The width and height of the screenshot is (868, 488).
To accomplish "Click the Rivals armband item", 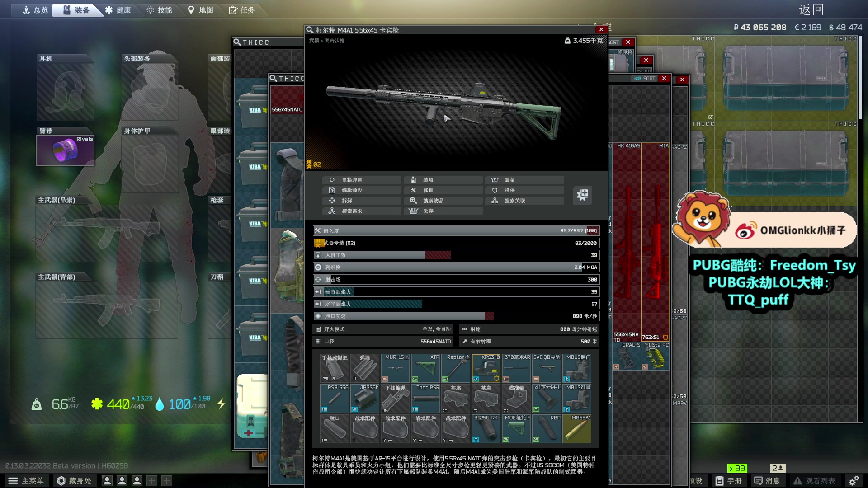I will pos(66,150).
